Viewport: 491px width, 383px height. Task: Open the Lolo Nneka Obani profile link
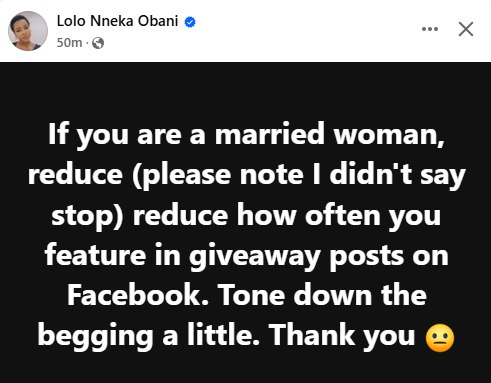pos(117,21)
